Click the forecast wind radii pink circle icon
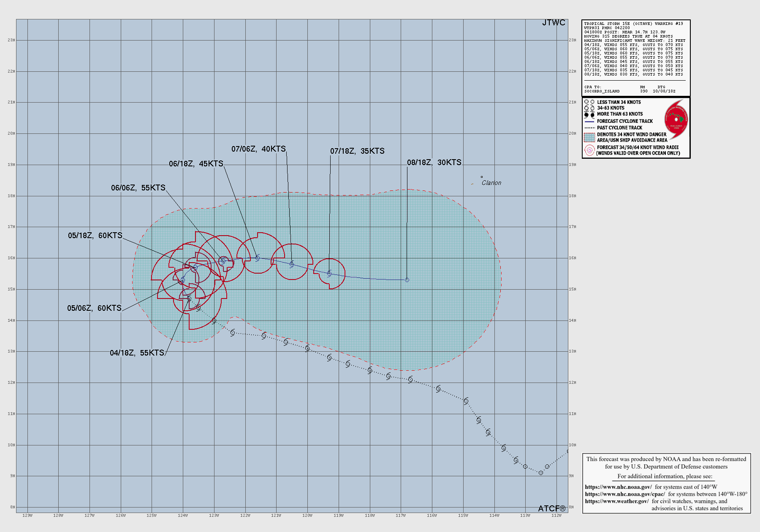The height and width of the screenshot is (532, 760). click(x=589, y=150)
